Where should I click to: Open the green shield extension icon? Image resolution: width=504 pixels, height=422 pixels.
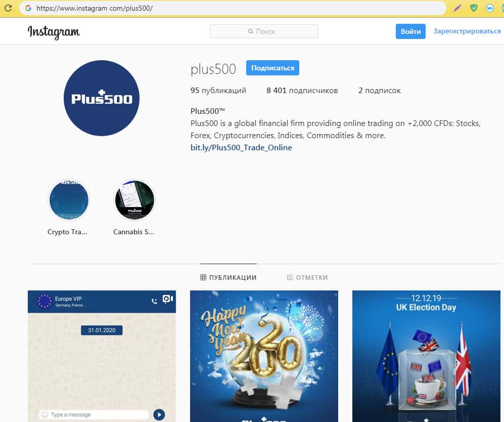474,8
